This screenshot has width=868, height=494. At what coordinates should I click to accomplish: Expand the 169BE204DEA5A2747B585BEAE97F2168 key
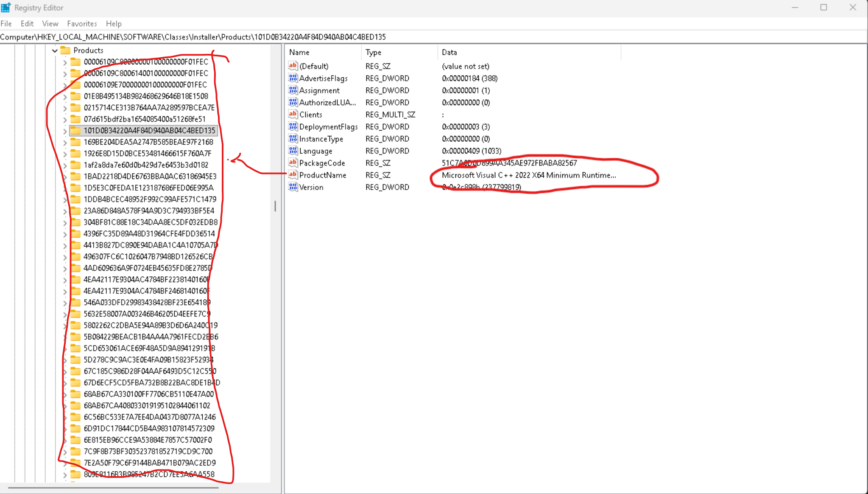tap(64, 142)
